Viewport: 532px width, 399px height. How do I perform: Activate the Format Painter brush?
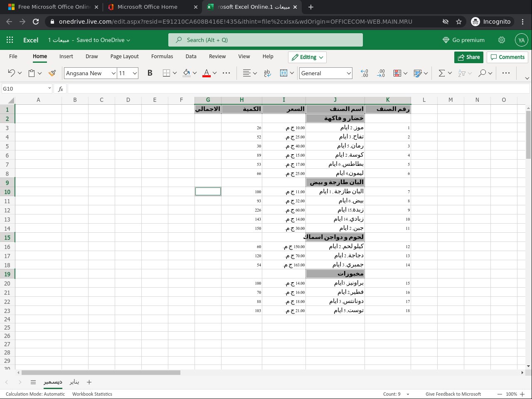click(52, 73)
